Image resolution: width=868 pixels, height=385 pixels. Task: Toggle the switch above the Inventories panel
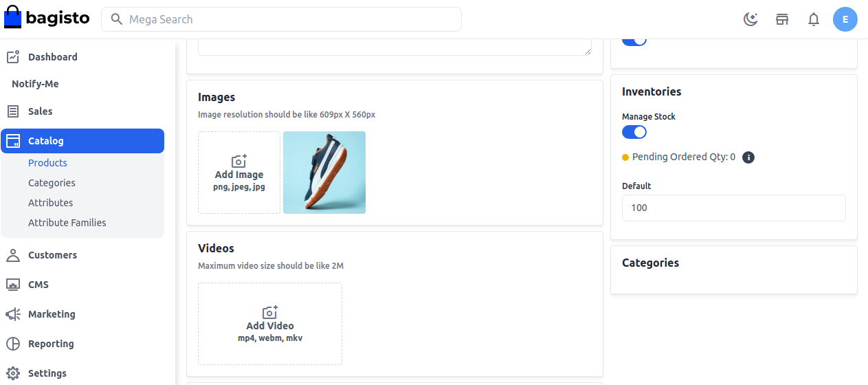(x=634, y=41)
